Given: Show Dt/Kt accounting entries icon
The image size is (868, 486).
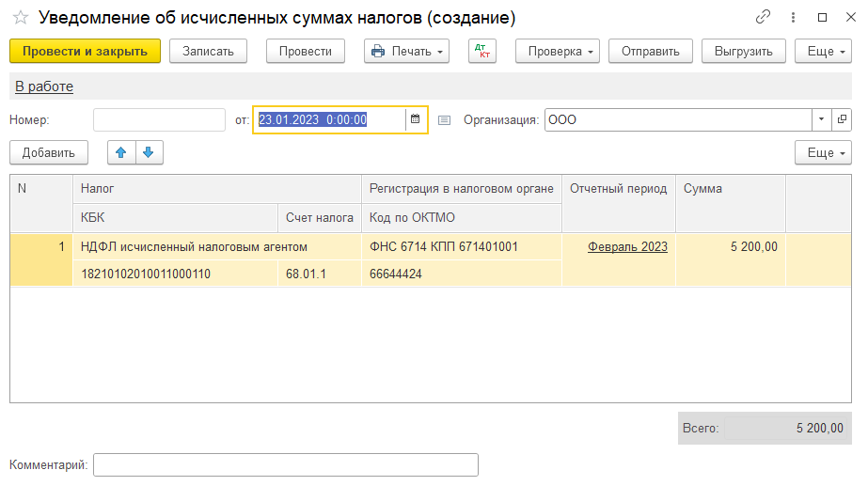Looking at the screenshot, I should (x=481, y=51).
